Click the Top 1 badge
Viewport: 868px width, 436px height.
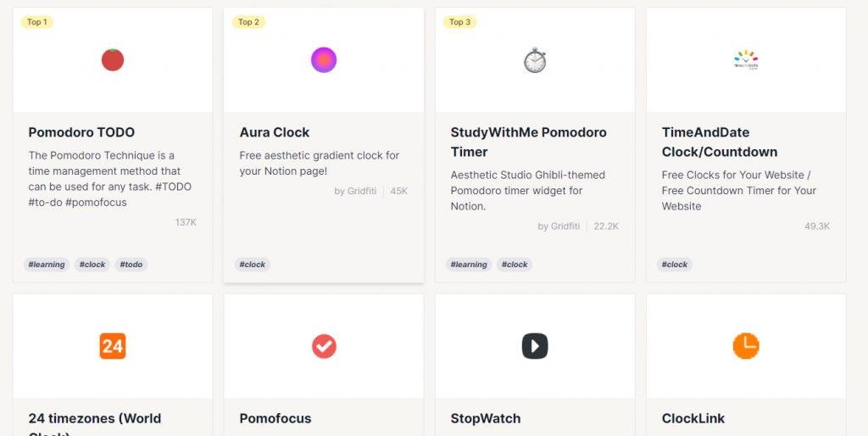coord(37,22)
